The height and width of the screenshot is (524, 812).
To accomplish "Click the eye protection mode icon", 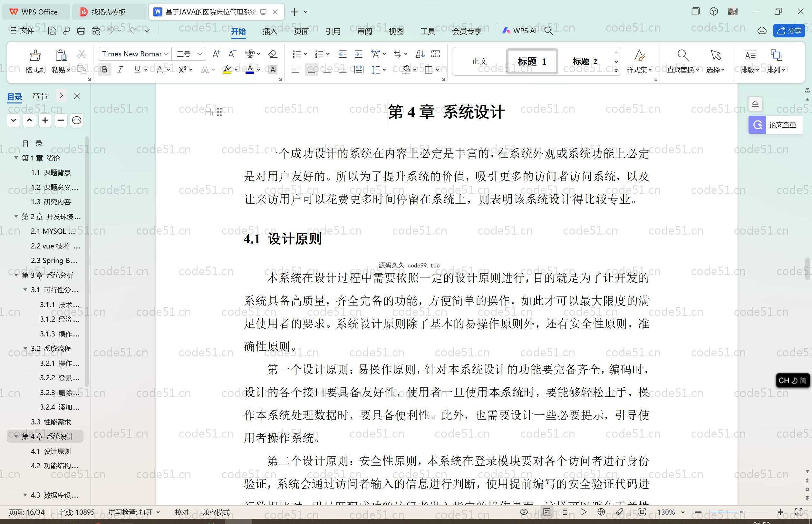I will point(524,512).
